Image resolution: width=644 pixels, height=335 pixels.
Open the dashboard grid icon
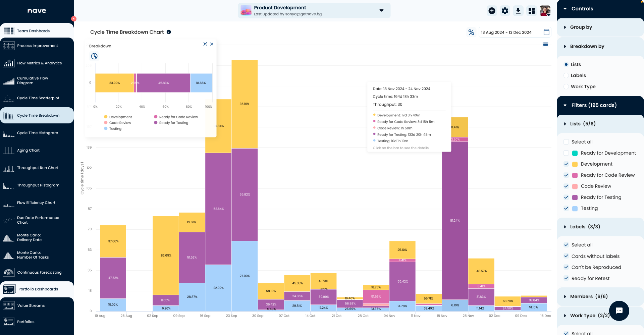point(532,11)
